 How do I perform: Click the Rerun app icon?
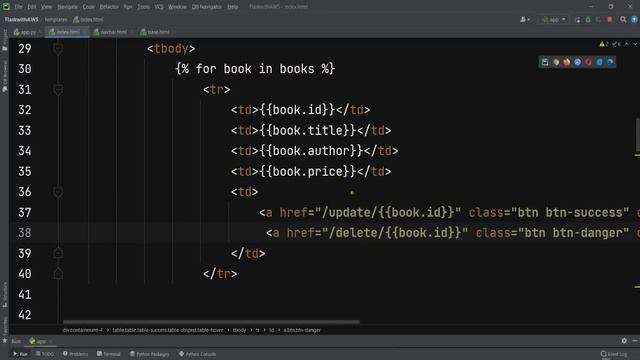pyautogui.click(x=577, y=20)
